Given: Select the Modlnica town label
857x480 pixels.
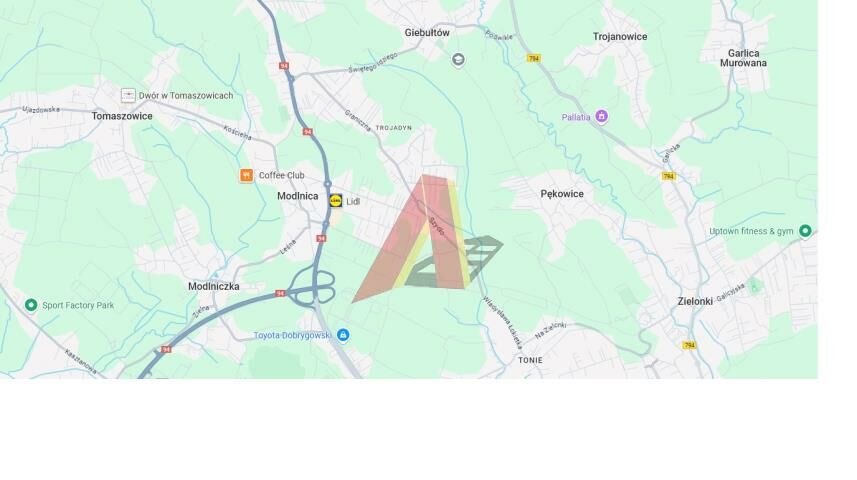Looking at the screenshot, I should 297,196.
